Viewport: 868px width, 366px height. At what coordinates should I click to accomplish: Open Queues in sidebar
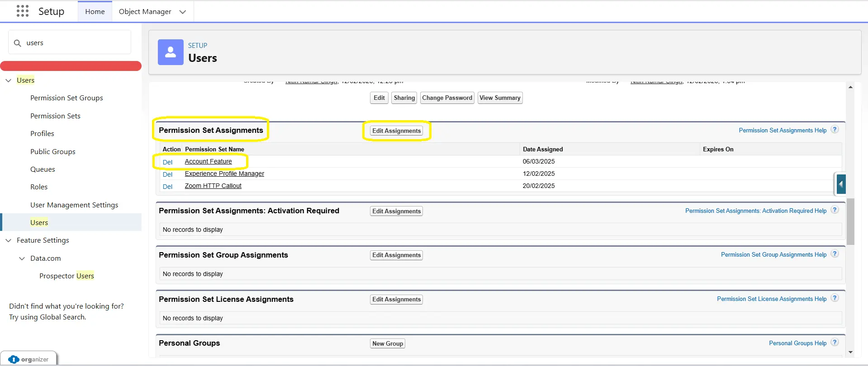(x=43, y=169)
